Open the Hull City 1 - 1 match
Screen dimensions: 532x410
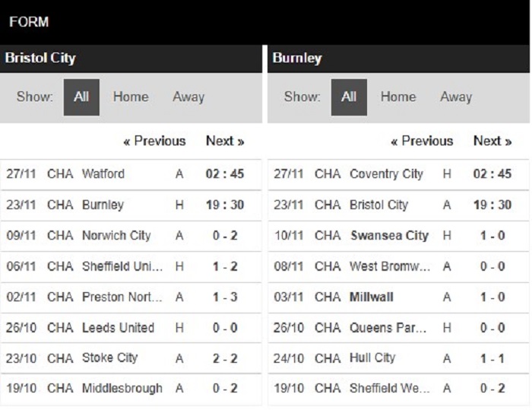(x=398, y=358)
